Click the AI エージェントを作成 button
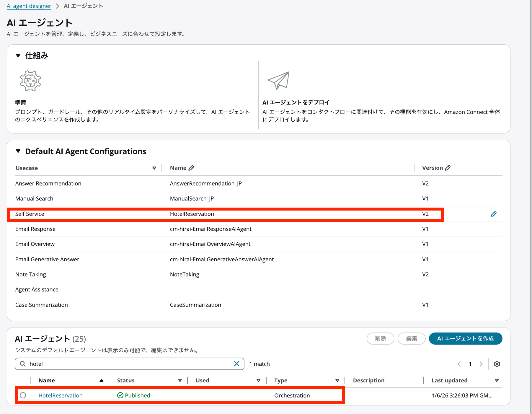532x414 pixels. click(465, 339)
